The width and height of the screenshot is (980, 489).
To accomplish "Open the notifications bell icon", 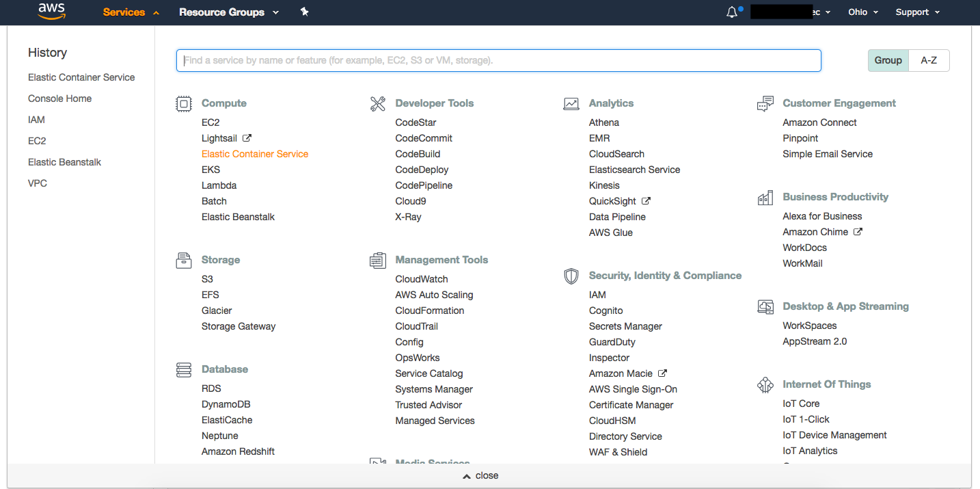I will point(733,12).
